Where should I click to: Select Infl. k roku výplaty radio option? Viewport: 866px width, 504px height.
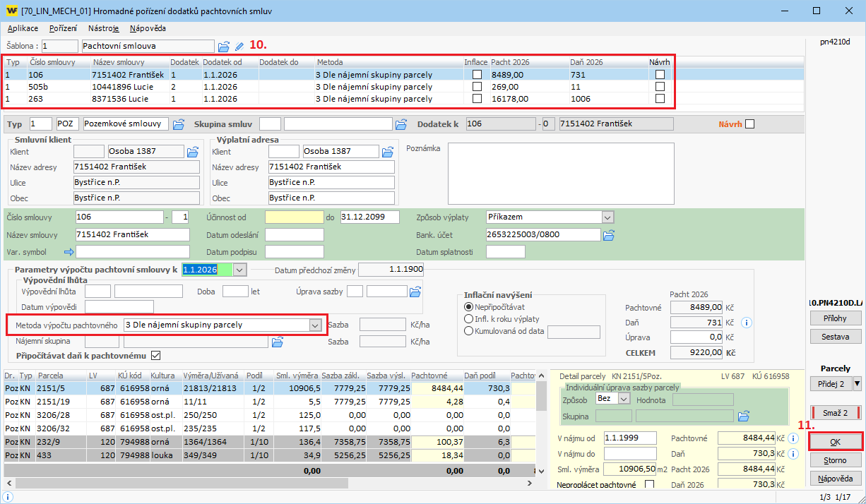click(468, 319)
